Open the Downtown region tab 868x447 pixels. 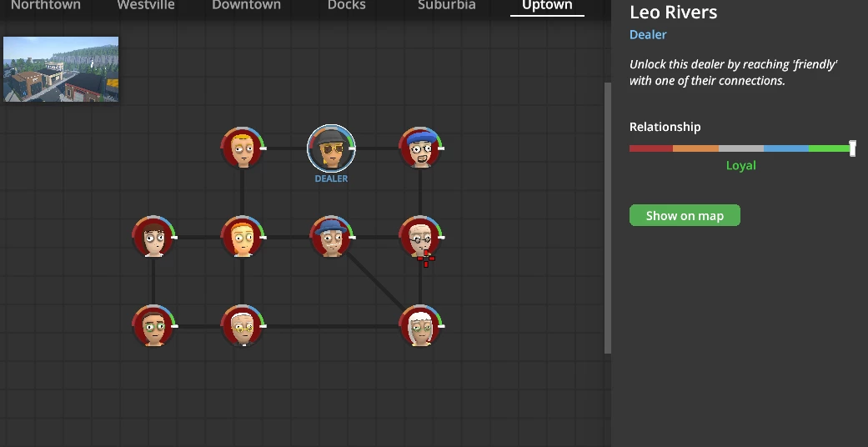(246, 6)
